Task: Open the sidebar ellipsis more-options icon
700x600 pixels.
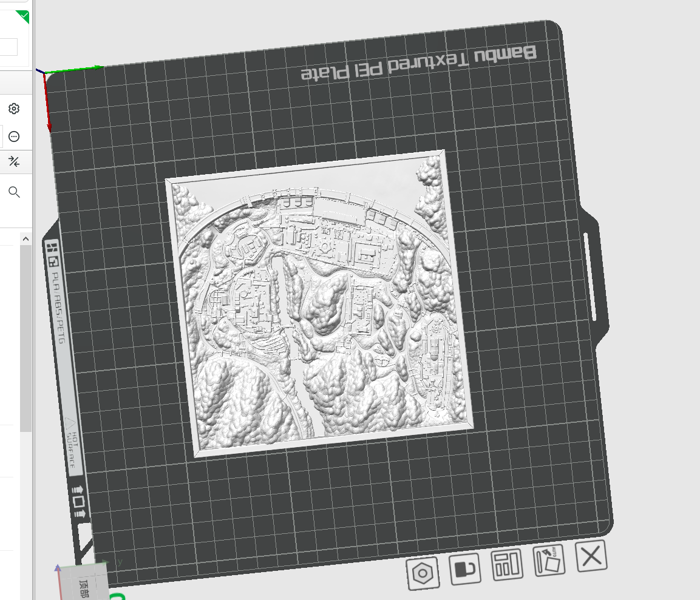Action: click(x=14, y=137)
